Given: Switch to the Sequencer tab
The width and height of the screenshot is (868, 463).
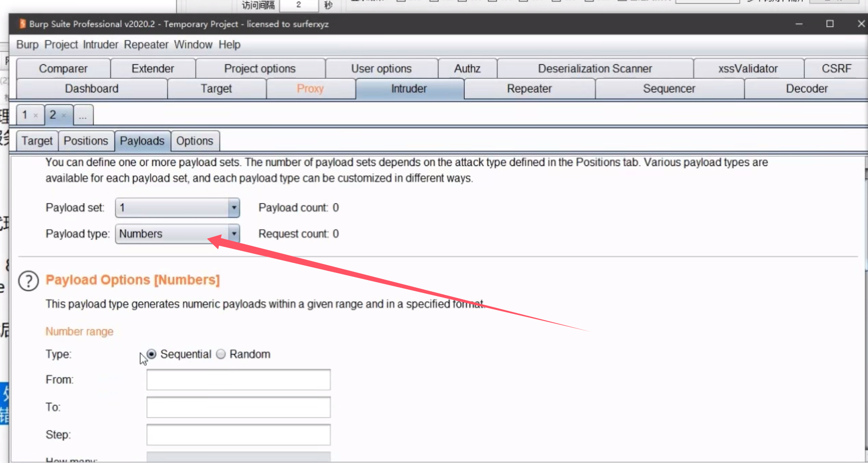Looking at the screenshot, I should point(669,88).
